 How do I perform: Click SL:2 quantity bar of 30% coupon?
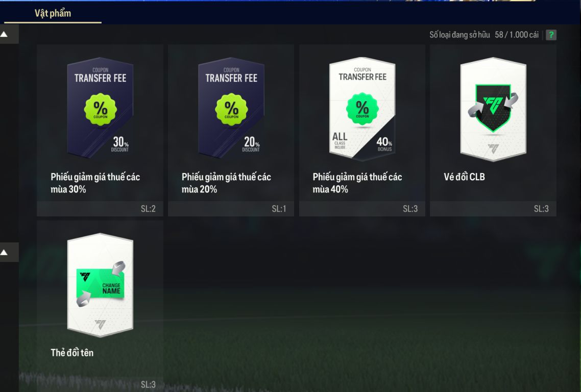[x=100, y=209]
